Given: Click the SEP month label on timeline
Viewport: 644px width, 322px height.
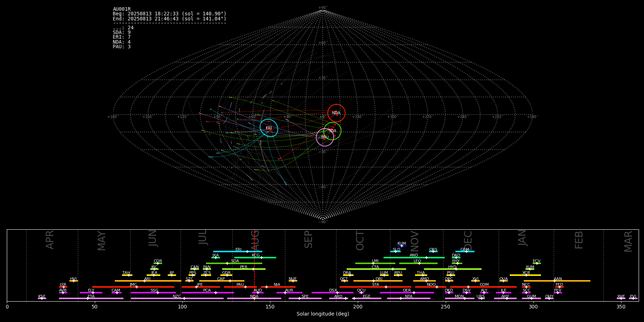Looking at the screenshot, I should 308,239.
